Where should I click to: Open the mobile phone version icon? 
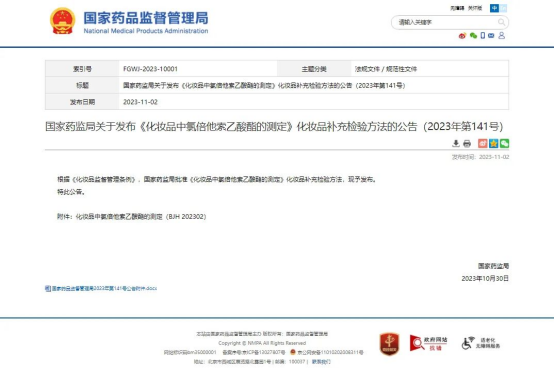click(483, 35)
